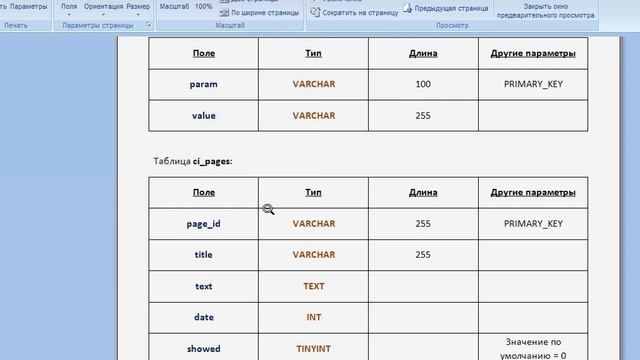The width and height of the screenshot is (640, 360).
Task: Click 'Поле' header above the param row
Action: click(x=204, y=53)
